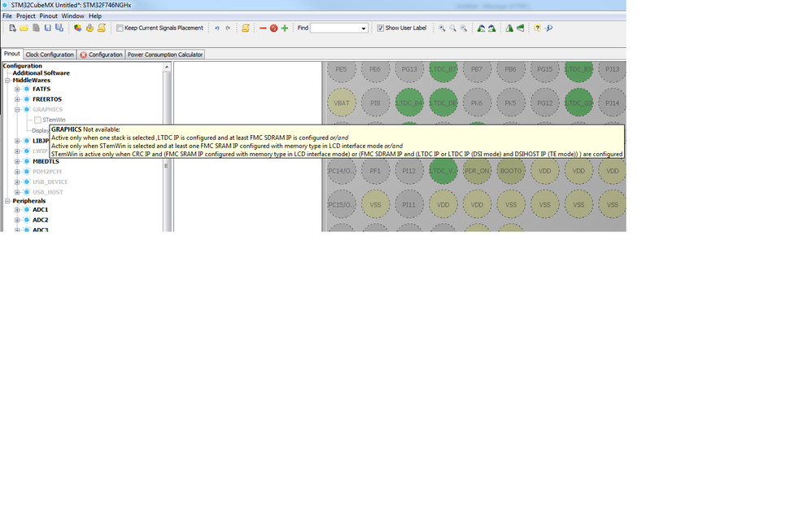This screenshot has width=812, height=525.
Task: Click the yellow help question icon
Action: (x=538, y=28)
